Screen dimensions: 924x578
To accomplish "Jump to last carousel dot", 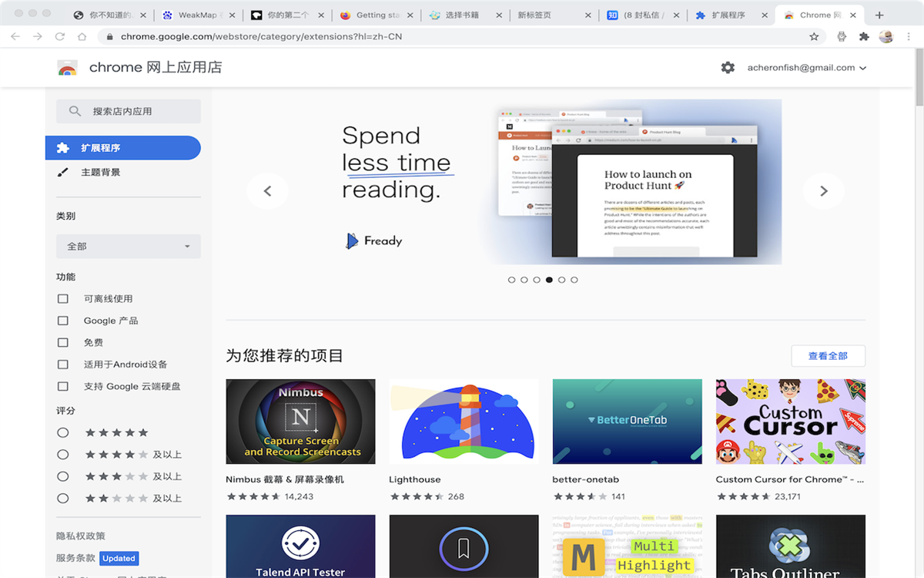I will (x=574, y=280).
